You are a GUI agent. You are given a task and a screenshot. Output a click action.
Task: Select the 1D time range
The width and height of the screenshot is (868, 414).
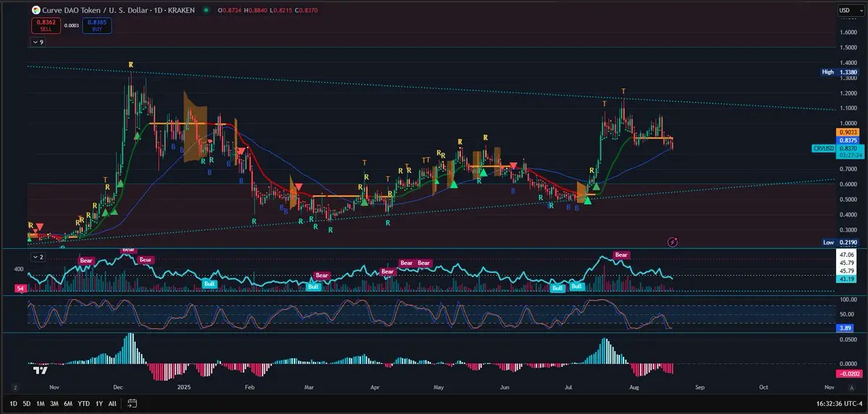click(x=12, y=402)
